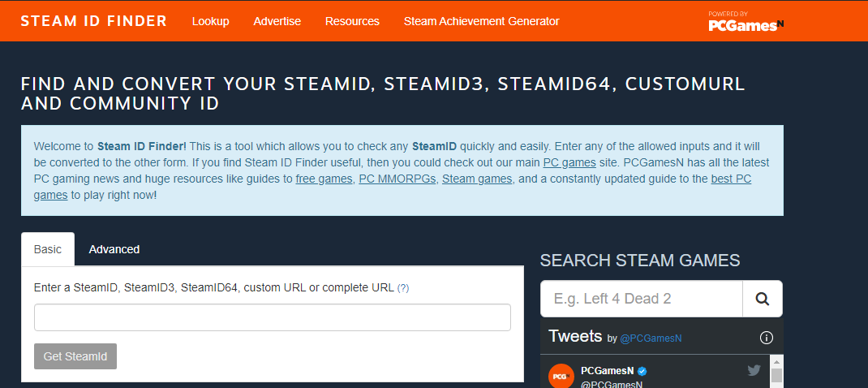The height and width of the screenshot is (388, 868).
Task: Click the PCGamesN verified badge
Action: (x=642, y=372)
